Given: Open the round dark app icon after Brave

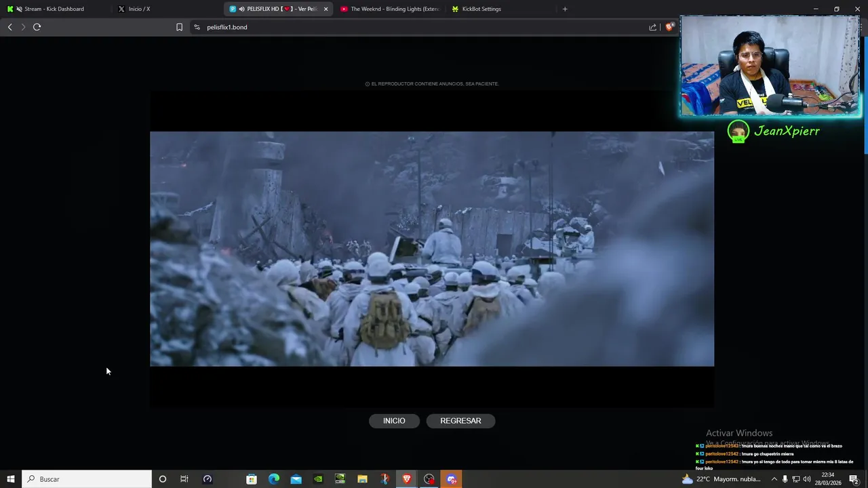Looking at the screenshot, I should pyautogui.click(x=429, y=479).
